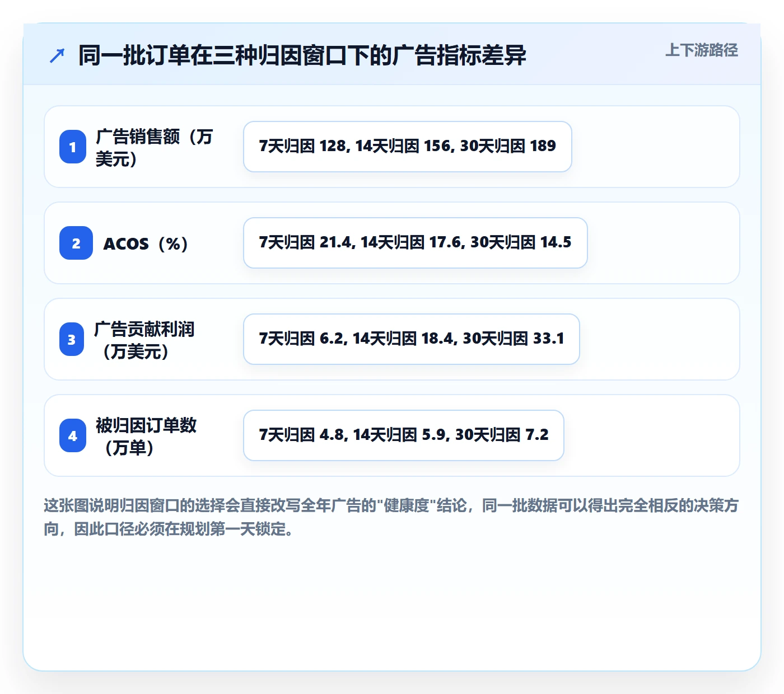The image size is (784, 694).
Task: Click the 被归因订单数（万单） label
Action: pos(146,436)
